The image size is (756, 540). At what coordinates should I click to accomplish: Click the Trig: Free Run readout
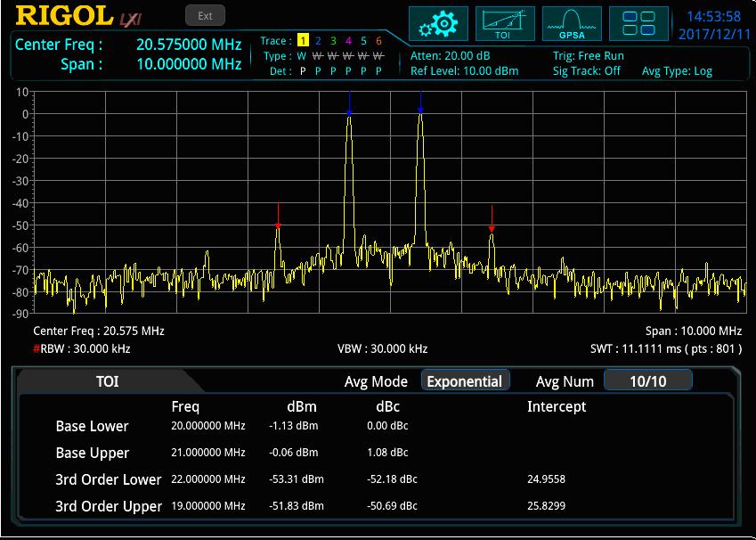click(589, 55)
